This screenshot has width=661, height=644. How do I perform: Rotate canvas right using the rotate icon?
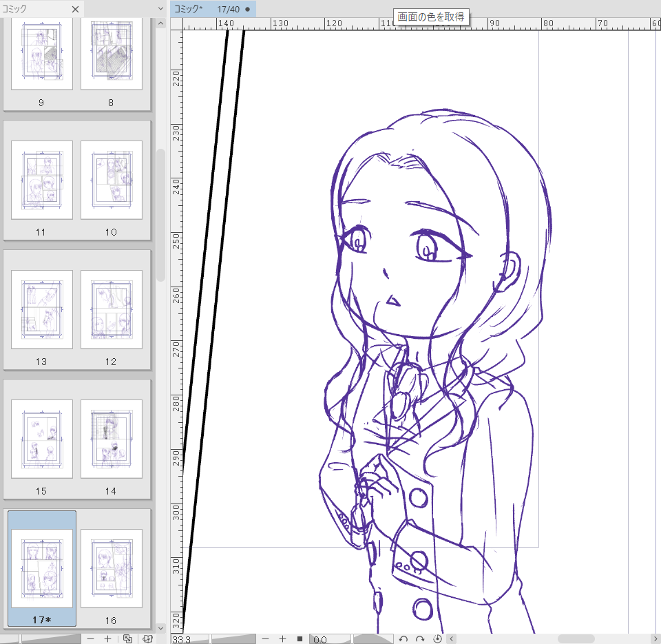pos(420,638)
